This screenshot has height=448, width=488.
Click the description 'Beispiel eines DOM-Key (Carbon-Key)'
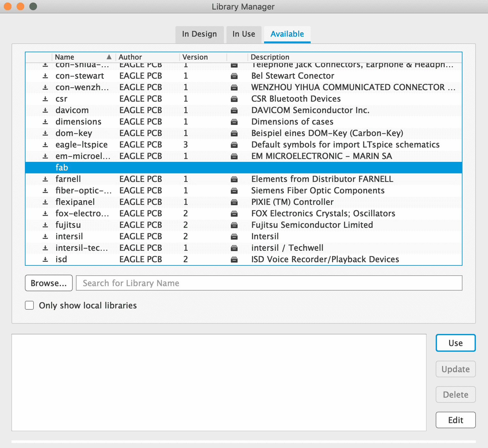coord(327,133)
